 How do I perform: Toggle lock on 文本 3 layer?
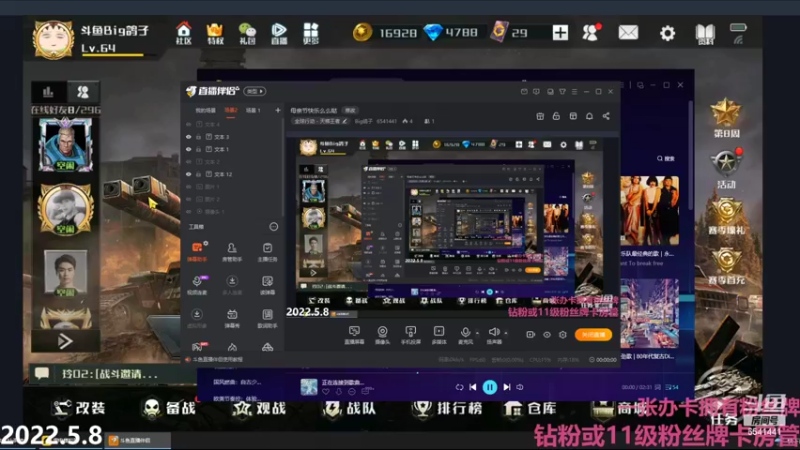[x=198, y=137]
